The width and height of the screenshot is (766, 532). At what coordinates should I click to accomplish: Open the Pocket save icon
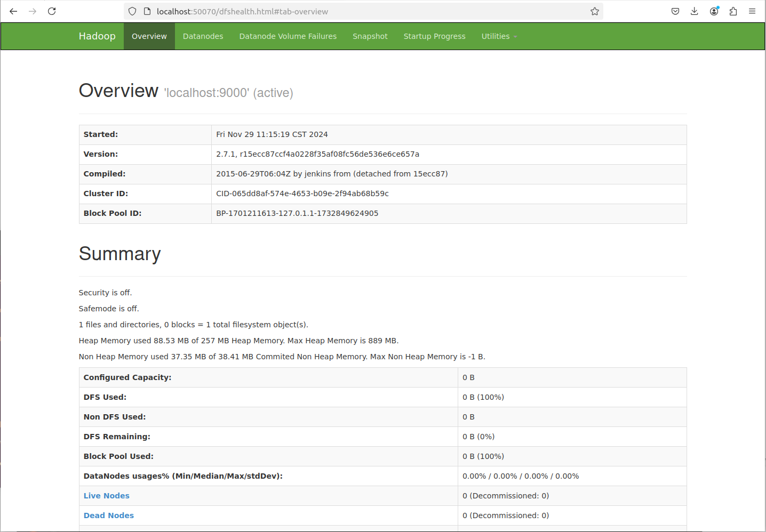click(x=675, y=11)
